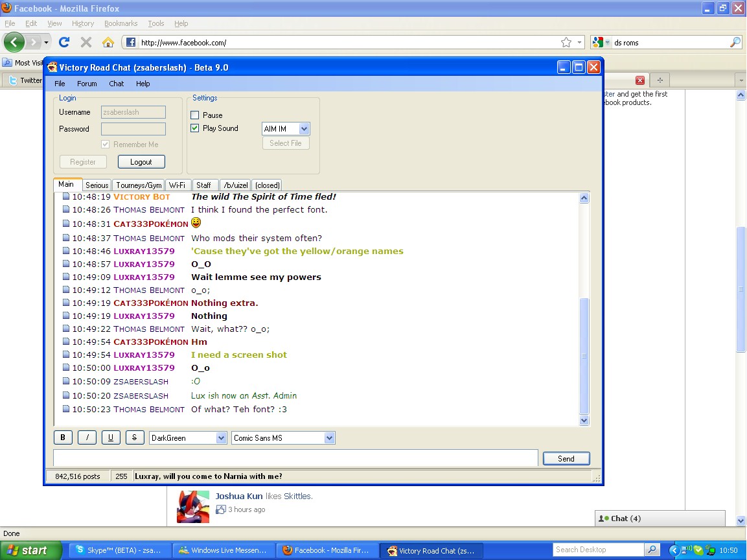Toggle strikethrough formatting button
Screen dimensions: 747x560
coord(134,437)
